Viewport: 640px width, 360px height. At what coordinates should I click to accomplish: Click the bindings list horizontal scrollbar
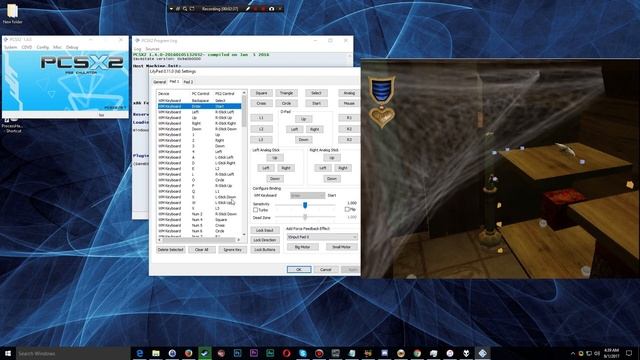tap(198, 240)
